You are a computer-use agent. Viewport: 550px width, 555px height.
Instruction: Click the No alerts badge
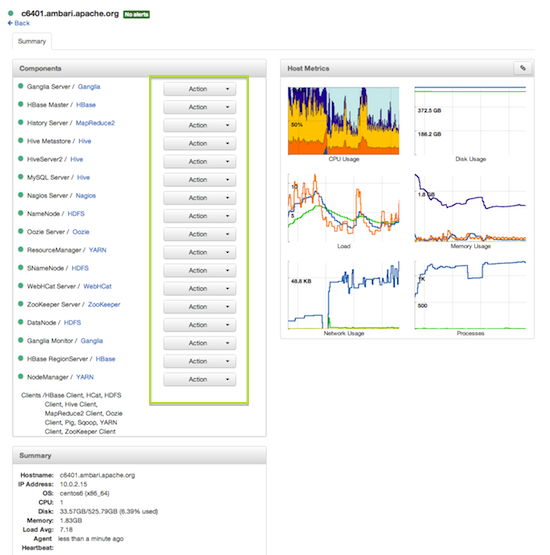[136, 14]
